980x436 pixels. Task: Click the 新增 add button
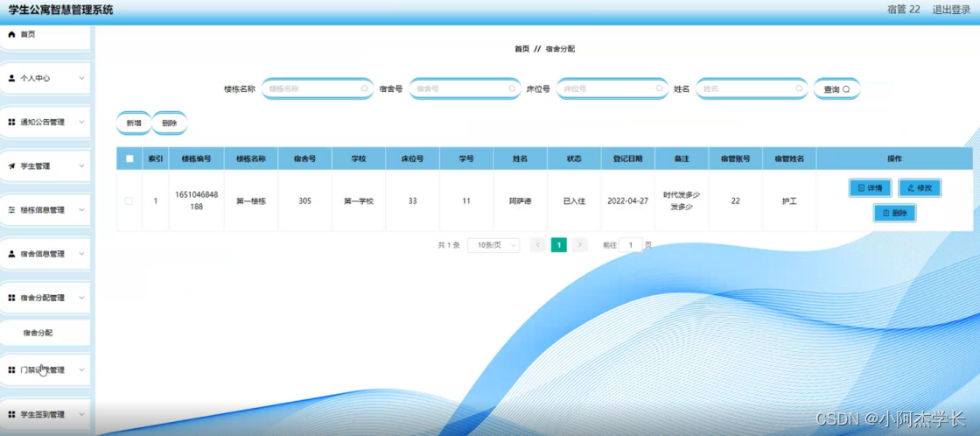tap(134, 123)
